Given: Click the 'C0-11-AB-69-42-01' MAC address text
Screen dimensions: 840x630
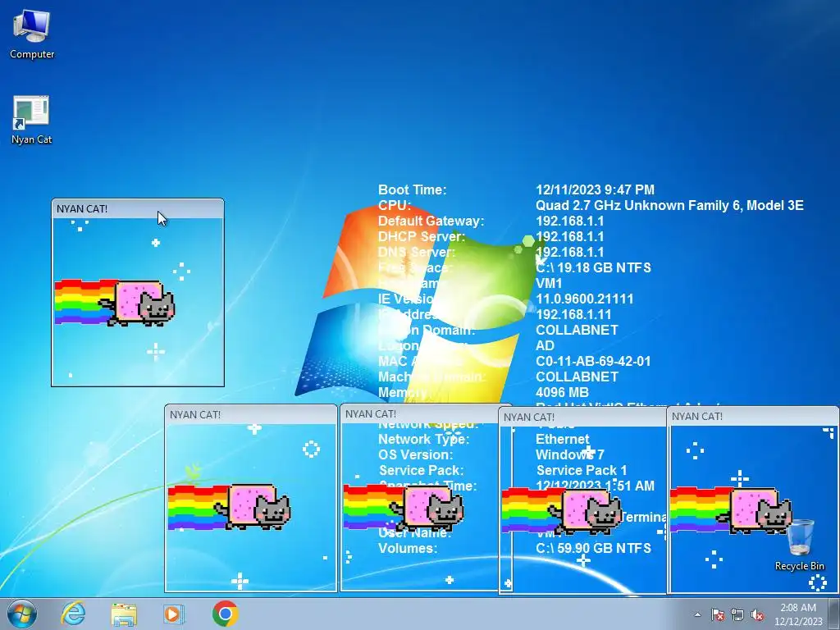Looking at the screenshot, I should pos(593,361).
